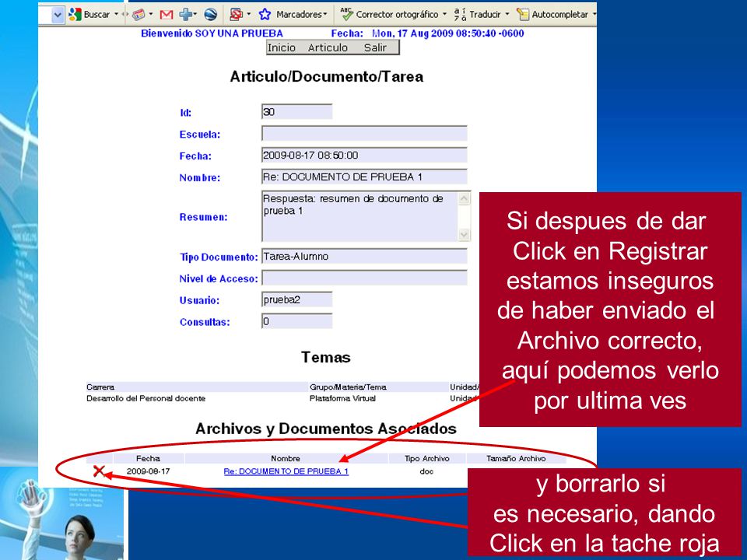Click the Tamaño Archivo column header
Screen dimensions: 747x560
point(516,459)
